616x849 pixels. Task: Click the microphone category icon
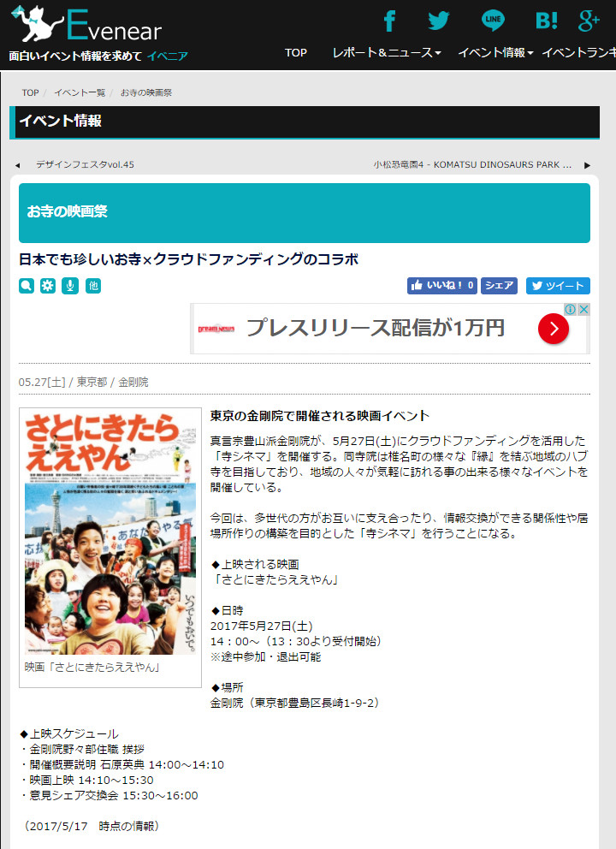coord(70,285)
